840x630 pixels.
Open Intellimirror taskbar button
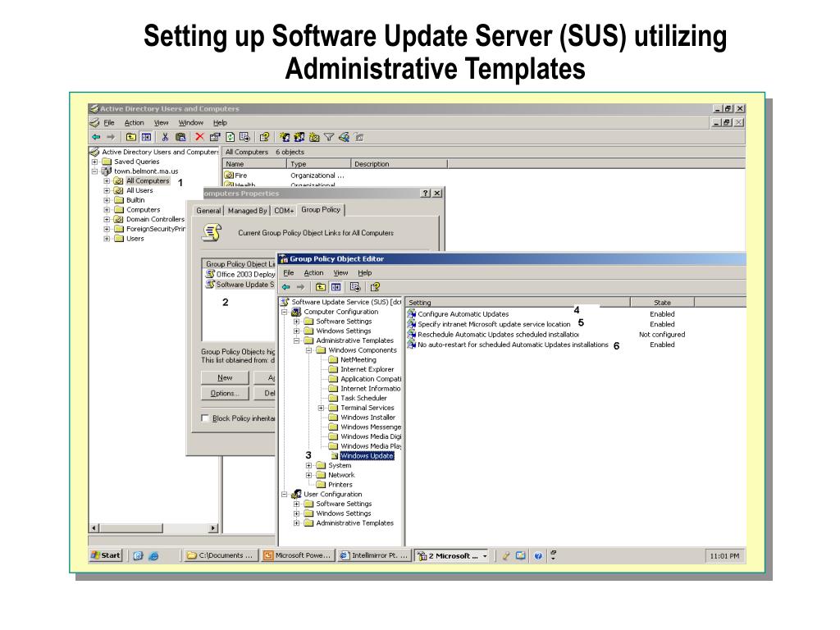[374, 555]
